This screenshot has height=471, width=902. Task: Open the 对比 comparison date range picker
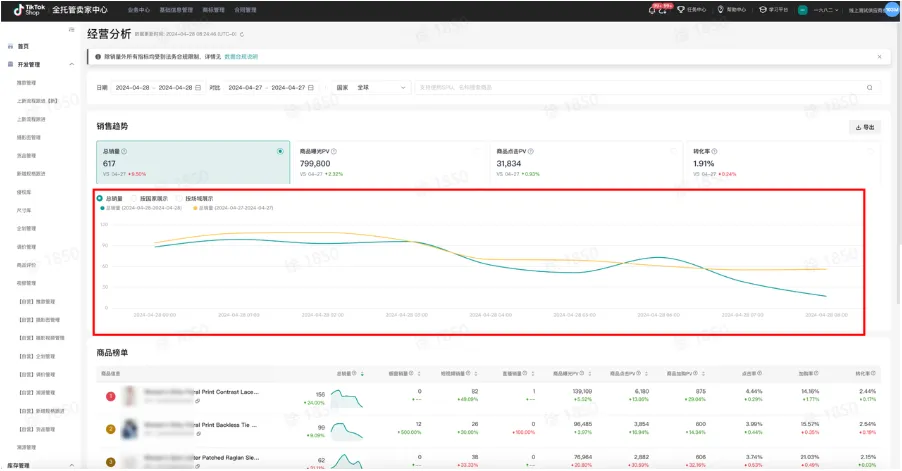coord(271,87)
